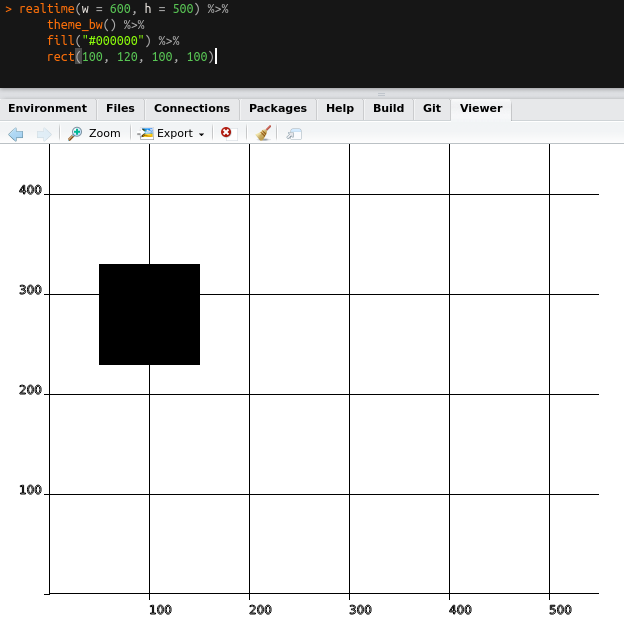This screenshot has height=637, width=624.
Task: Click at end of rect() console line
Action: (x=215, y=57)
